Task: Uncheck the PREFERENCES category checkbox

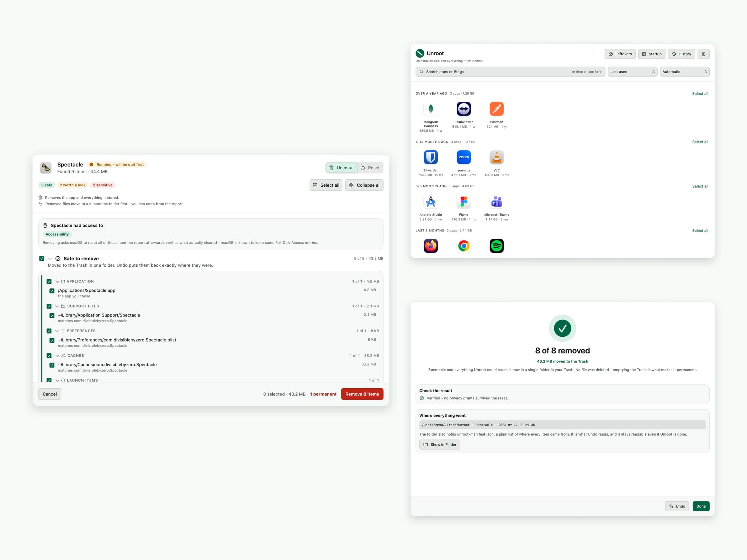Action: click(49, 331)
